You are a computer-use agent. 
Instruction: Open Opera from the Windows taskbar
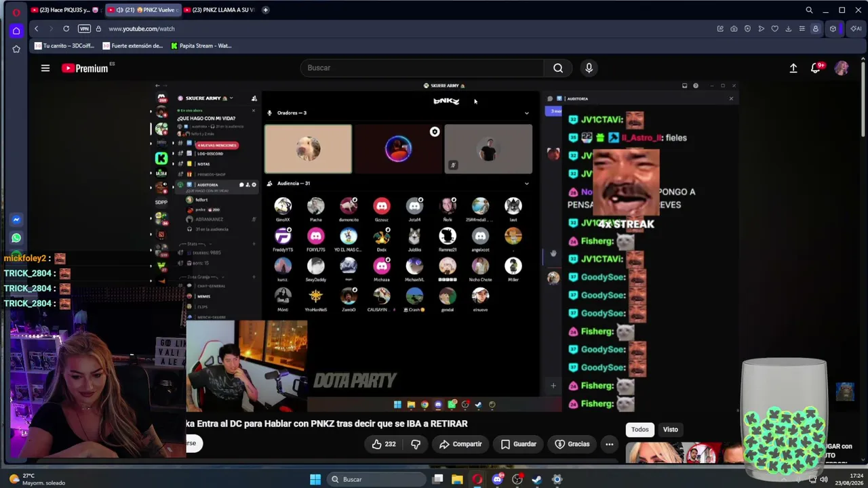point(477,479)
